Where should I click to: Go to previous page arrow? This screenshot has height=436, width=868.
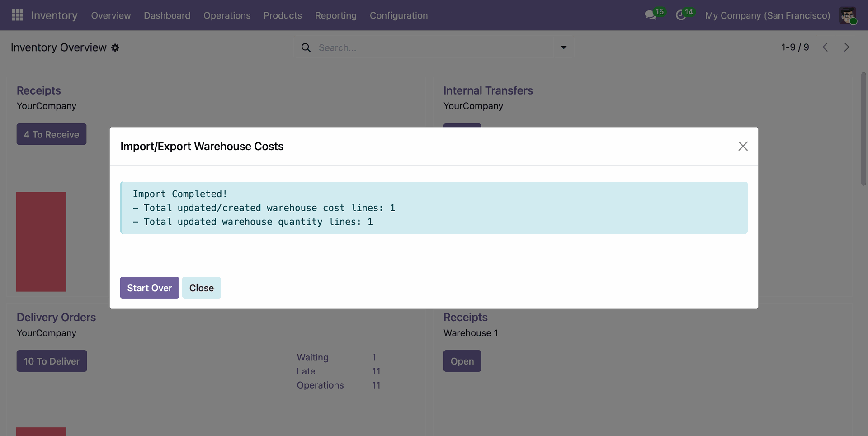tap(825, 47)
